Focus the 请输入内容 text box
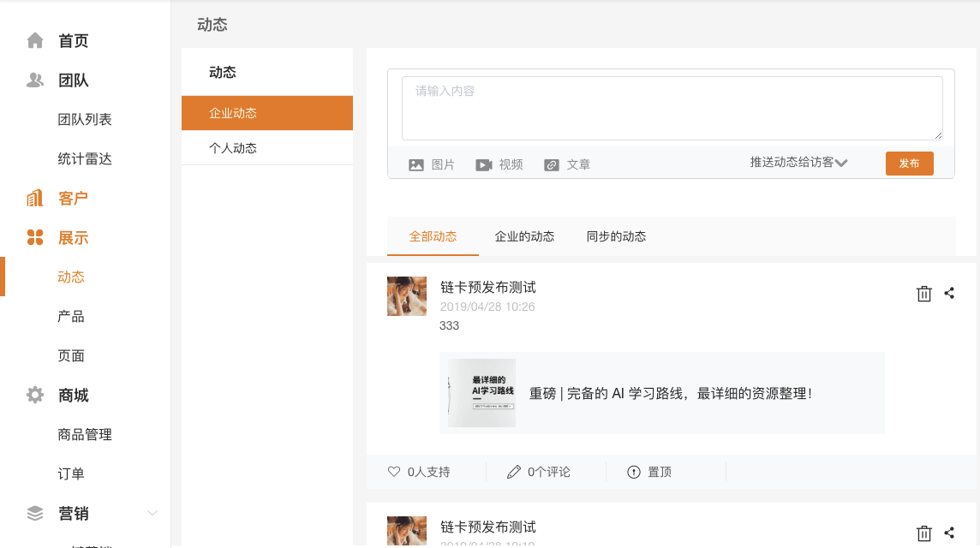The height and width of the screenshot is (548, 980). (672, 108)
